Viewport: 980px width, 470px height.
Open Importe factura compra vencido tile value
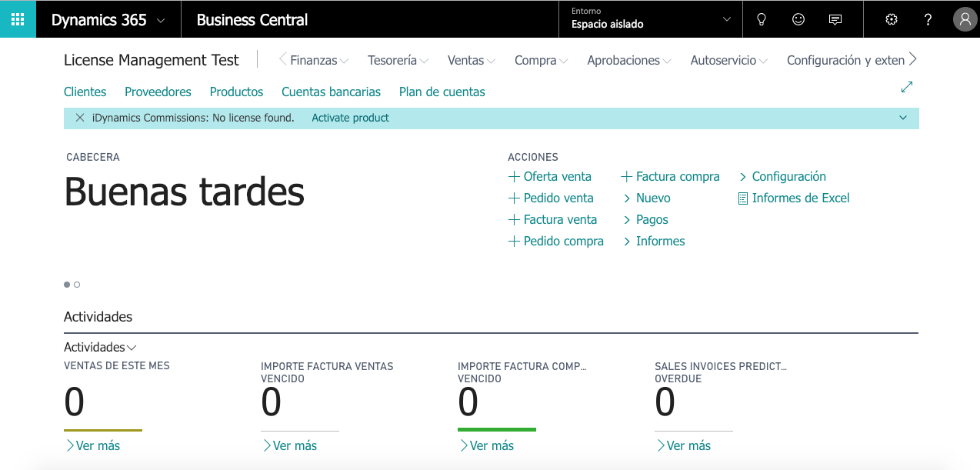[x=468, y=402]
